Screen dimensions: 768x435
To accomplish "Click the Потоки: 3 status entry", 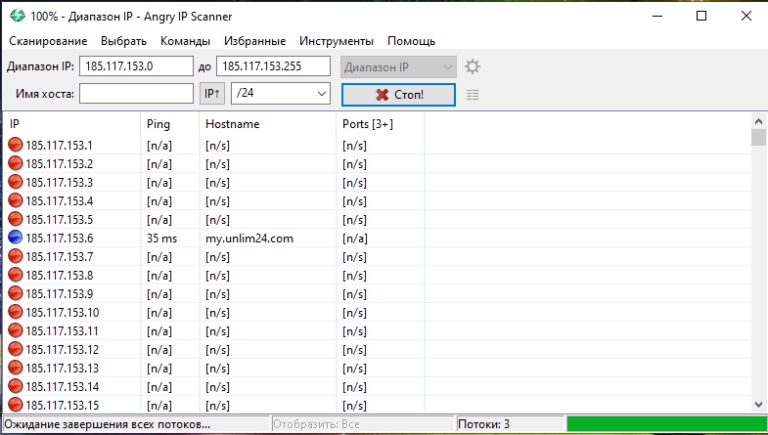I will coord(510,424).
